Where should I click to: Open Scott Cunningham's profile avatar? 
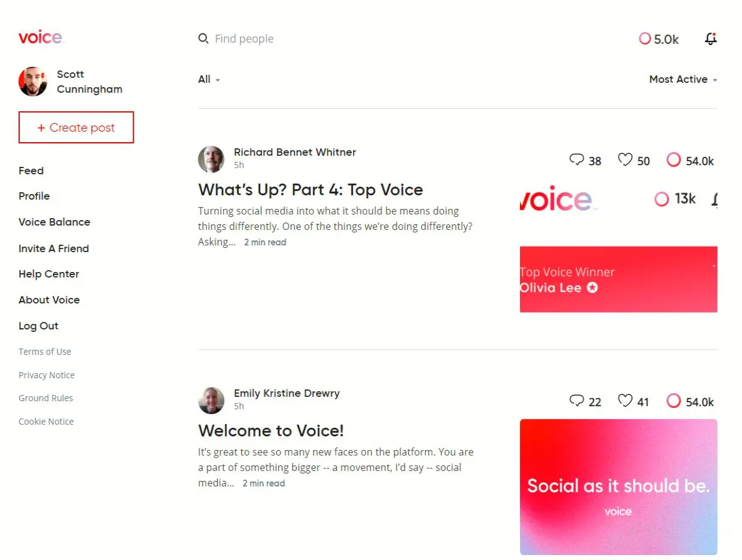[33, 82]
